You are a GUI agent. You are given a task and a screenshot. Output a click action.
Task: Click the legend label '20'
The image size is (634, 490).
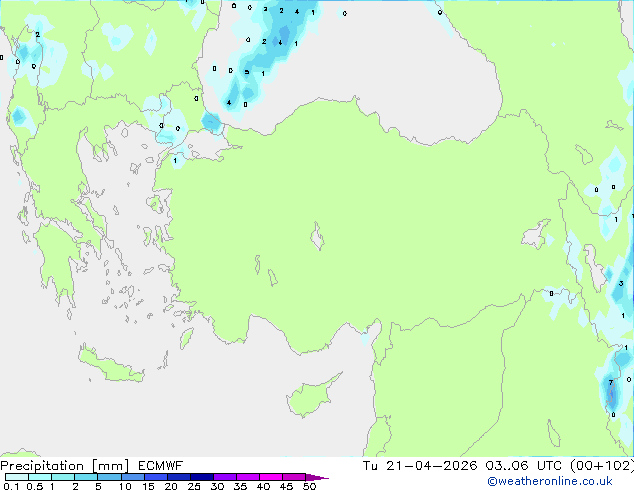(171, 486)
